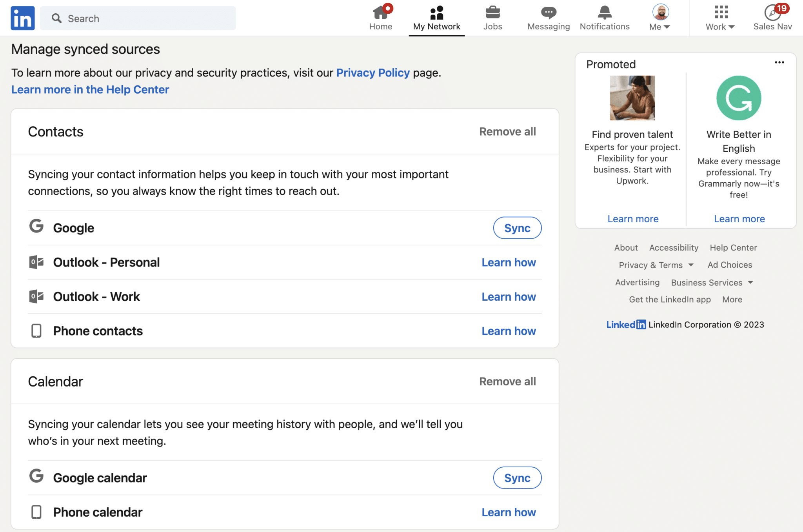Open the About footer link

pyautogui.click(x=626, y=248)
